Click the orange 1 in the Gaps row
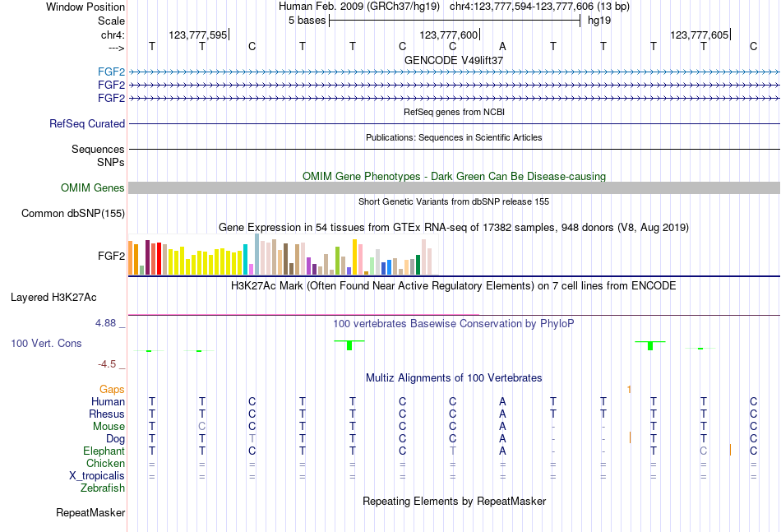The width and height of the screenshot is (781, 532). pos(629,389)
